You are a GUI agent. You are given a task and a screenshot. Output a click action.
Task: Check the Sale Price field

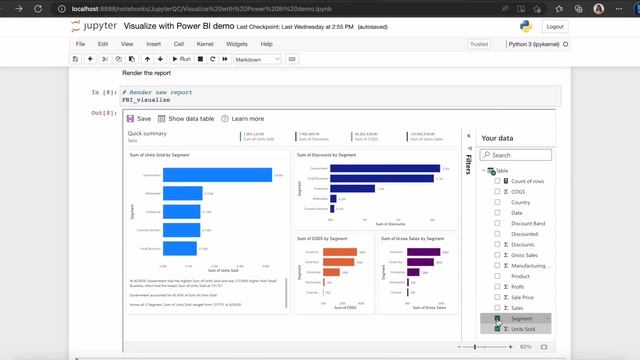click(497, 297)
